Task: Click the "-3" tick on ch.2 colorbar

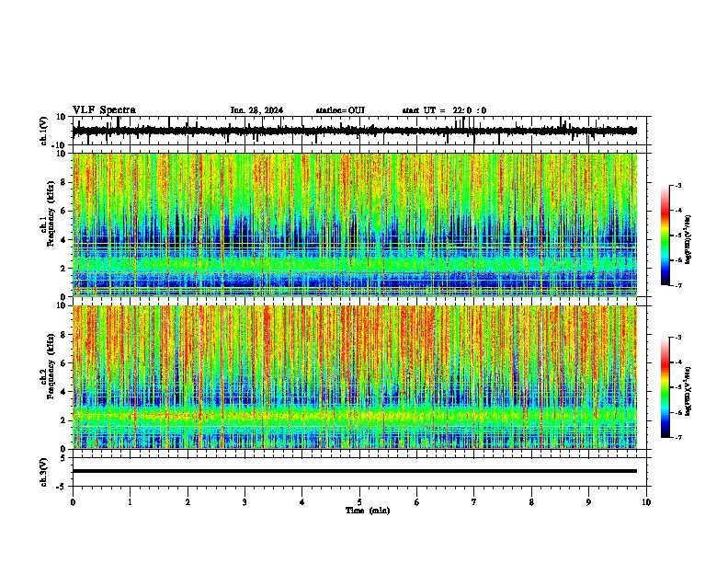Action: (677, 338)
